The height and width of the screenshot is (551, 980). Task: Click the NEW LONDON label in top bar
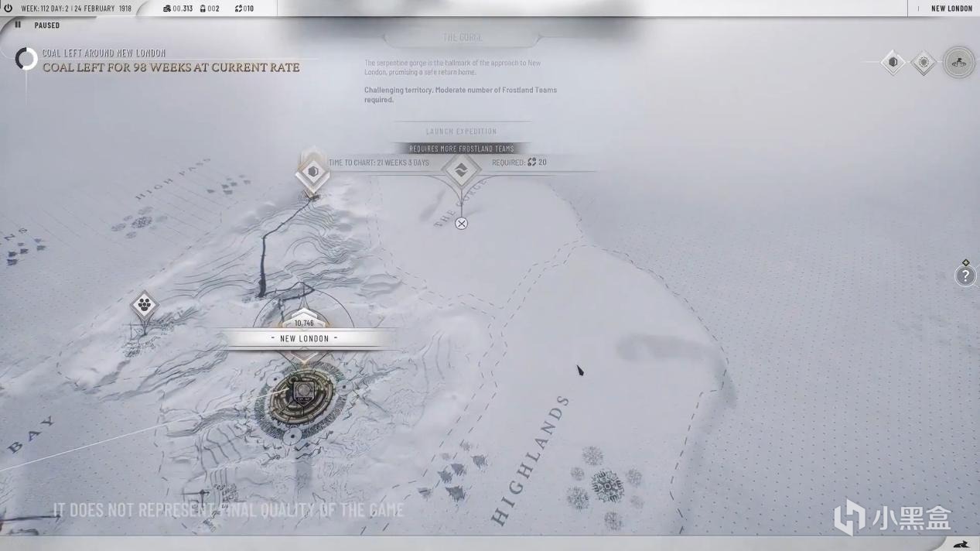pos(951,9)
